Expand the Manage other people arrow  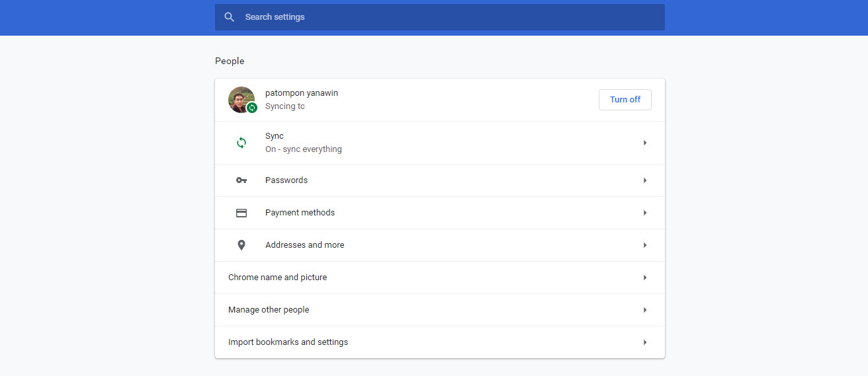click(x=645, y=310)
